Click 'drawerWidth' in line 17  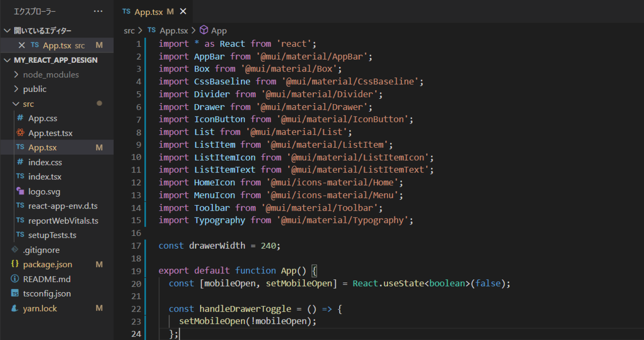[x=217, y=245]
